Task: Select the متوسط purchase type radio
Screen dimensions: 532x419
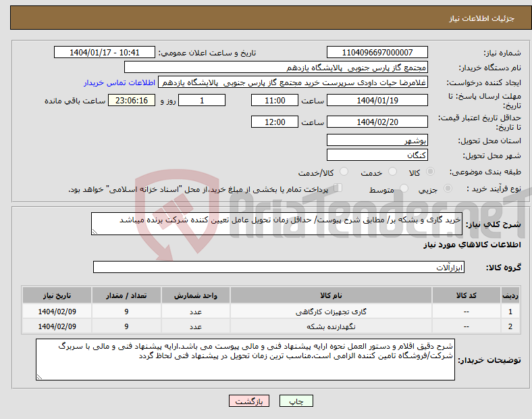Action: point(404,189)
